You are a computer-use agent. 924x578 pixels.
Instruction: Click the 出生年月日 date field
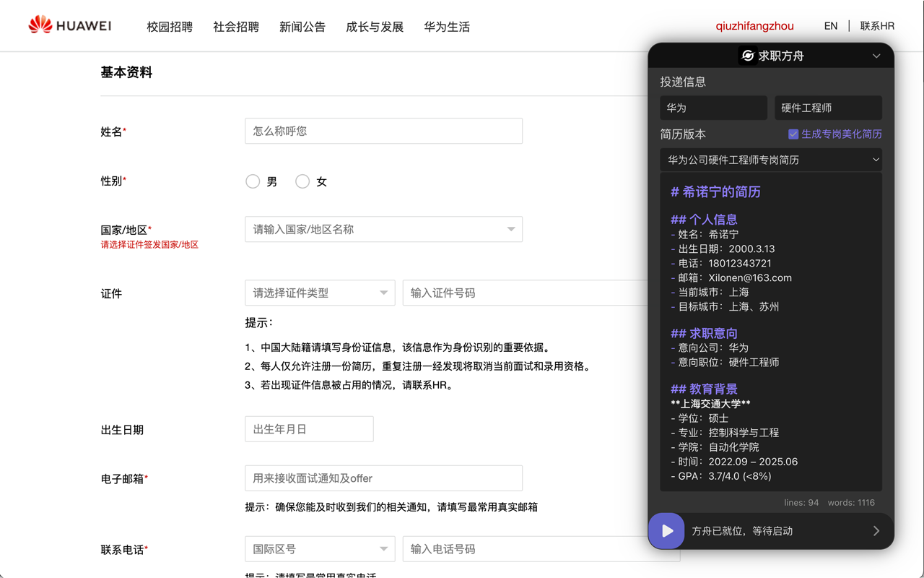[309, 429]
